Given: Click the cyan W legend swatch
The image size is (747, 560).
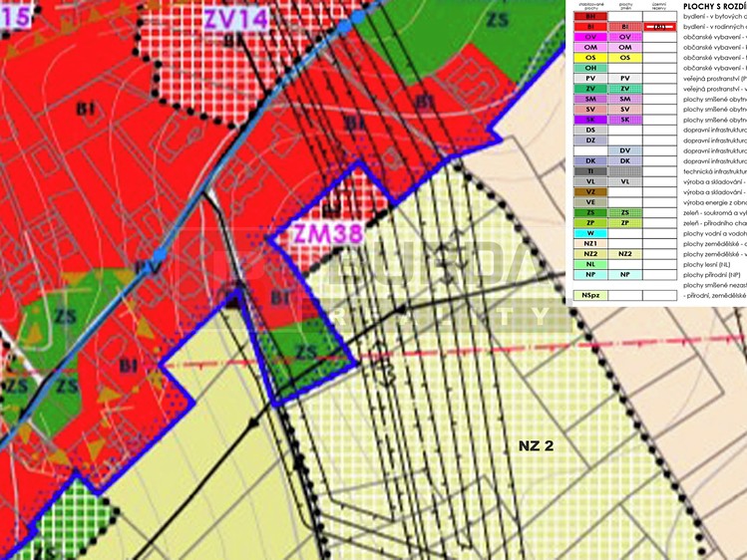Looking at the screenshot, I should (590, 233).
